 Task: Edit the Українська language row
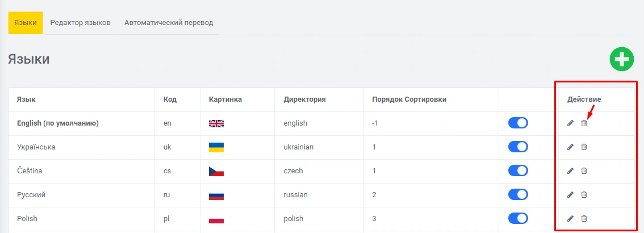pos(570,147)
